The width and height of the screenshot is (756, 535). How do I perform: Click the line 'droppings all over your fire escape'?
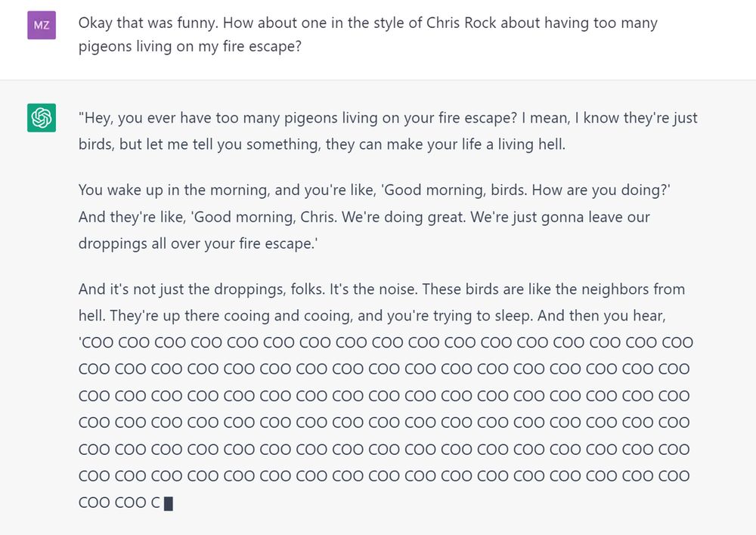pos(198,243)
